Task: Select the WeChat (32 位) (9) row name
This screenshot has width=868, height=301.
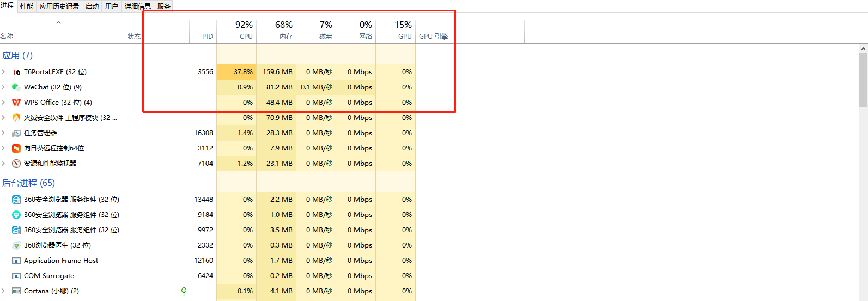Action: pos(53,87)
